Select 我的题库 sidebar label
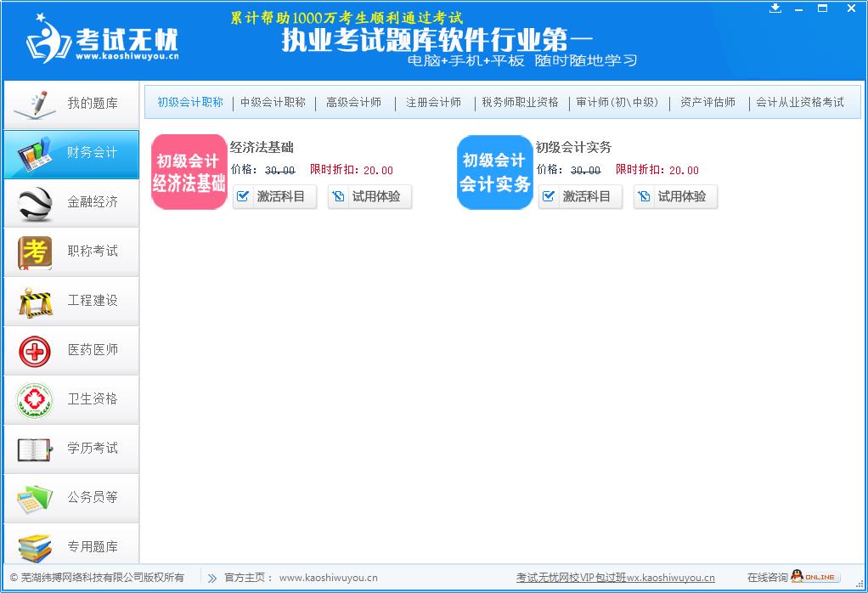 93,104
